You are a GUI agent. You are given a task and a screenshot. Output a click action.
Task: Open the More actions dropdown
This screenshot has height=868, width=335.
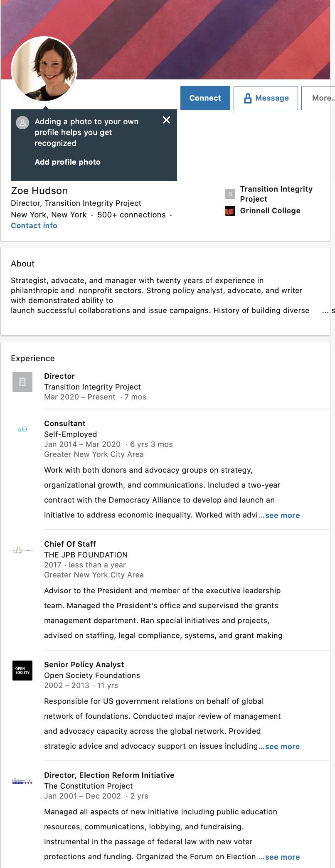[318, 98]
